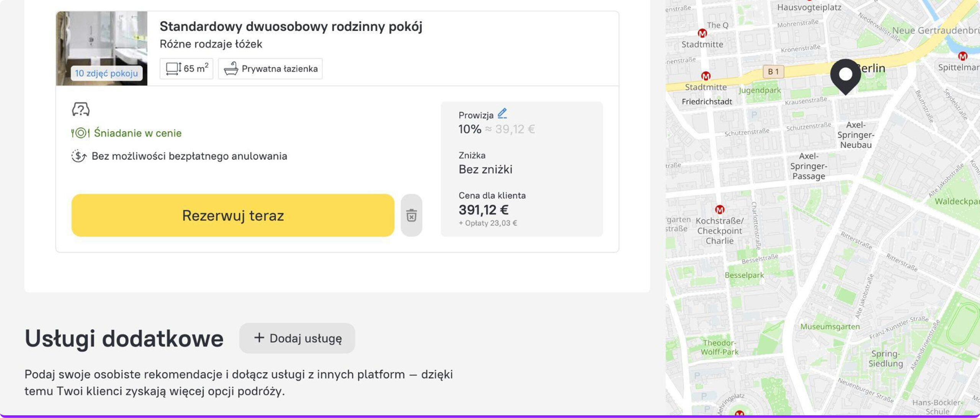The image size is (980, 418).
Task: Click the no-free-cancellation refund icon
Action: coord(79,156)
